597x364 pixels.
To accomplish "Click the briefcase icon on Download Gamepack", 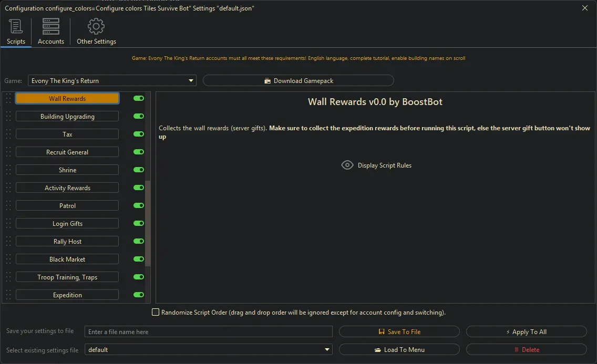I will [x=269, y=80].
